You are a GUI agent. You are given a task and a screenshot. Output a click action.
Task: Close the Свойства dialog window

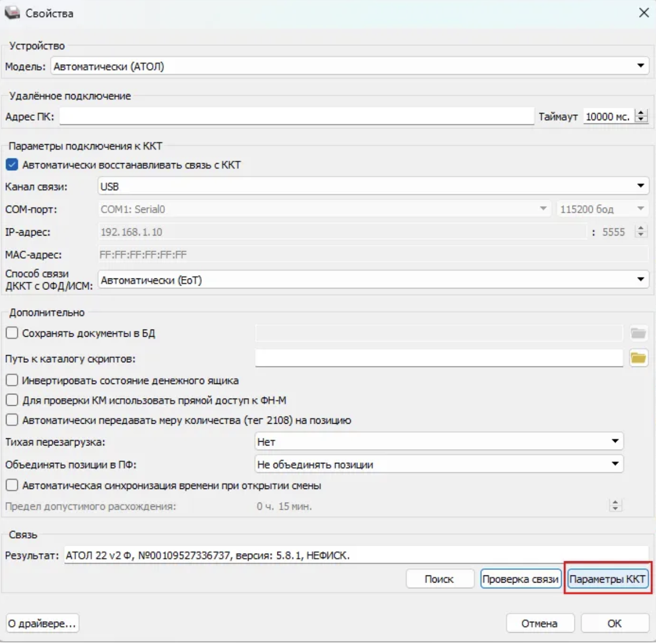click(x=643, y=13)
